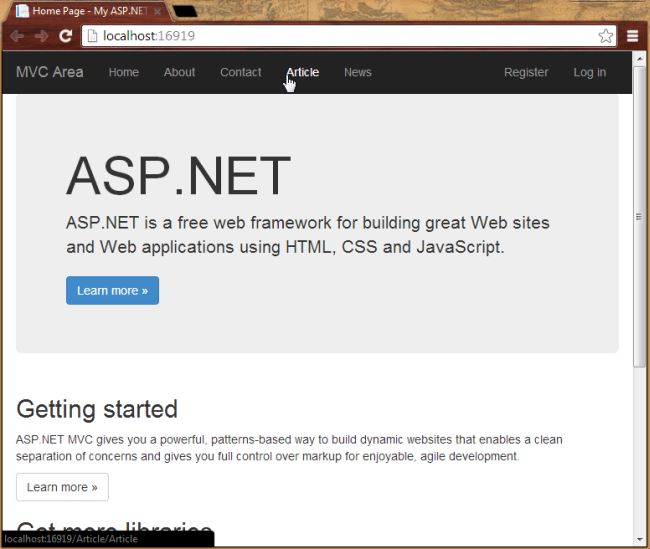650x549 pixels.
Task: Select the Home Page - My ASP.NET tab
Action: pyautogui.click(x=89, y=11)
